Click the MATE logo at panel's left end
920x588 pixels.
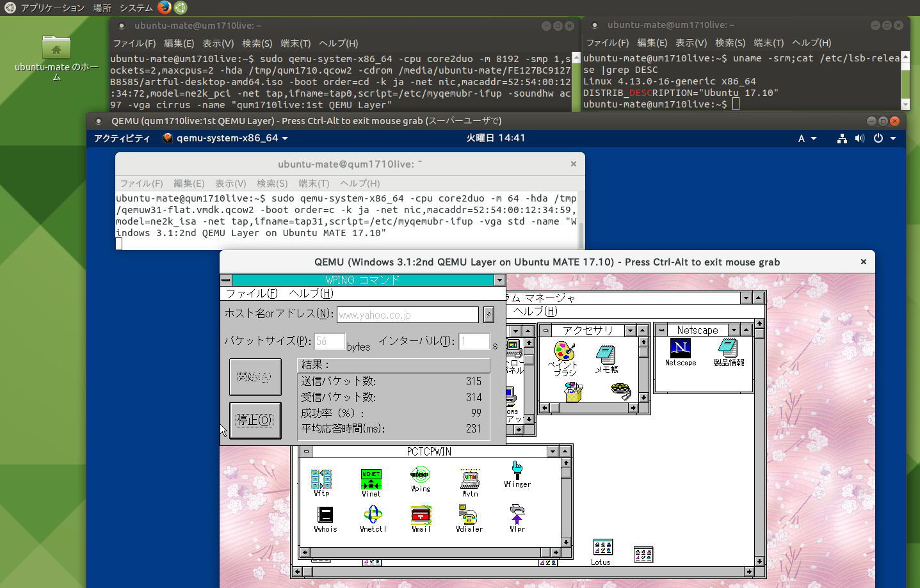click(x=10, y=8)
